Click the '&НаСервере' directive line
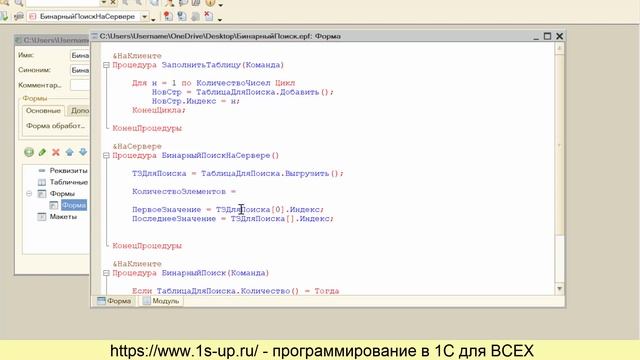This screenshot has width=640, height=360. click(x=137, y=146)
